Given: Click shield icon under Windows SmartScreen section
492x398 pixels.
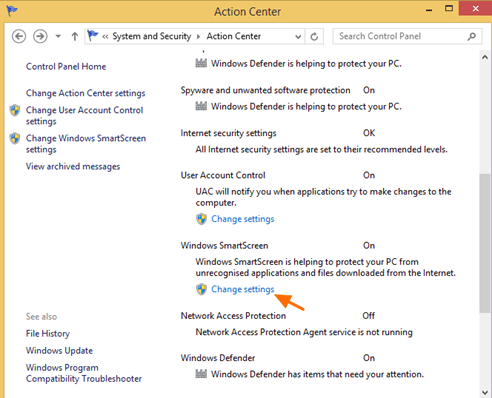Looking at the screenshot, I should coord(201,289).
